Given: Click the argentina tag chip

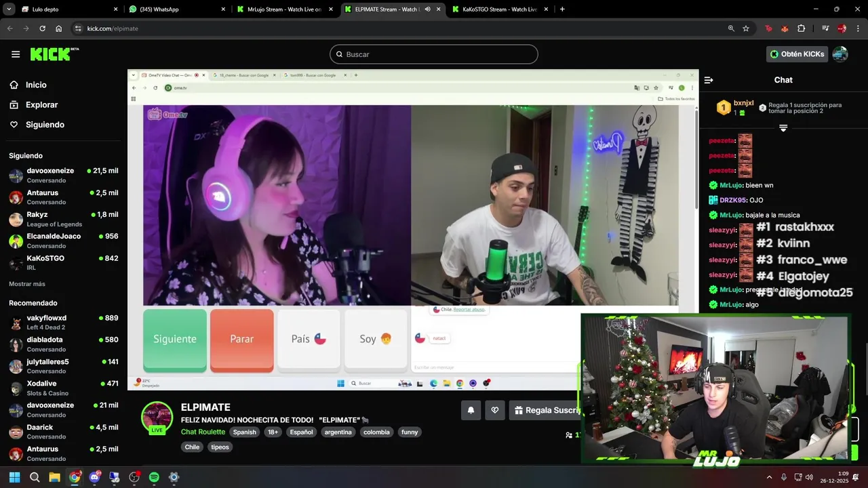Looking at the screenshot, I should pyautogui.click(x=338, y=432).
